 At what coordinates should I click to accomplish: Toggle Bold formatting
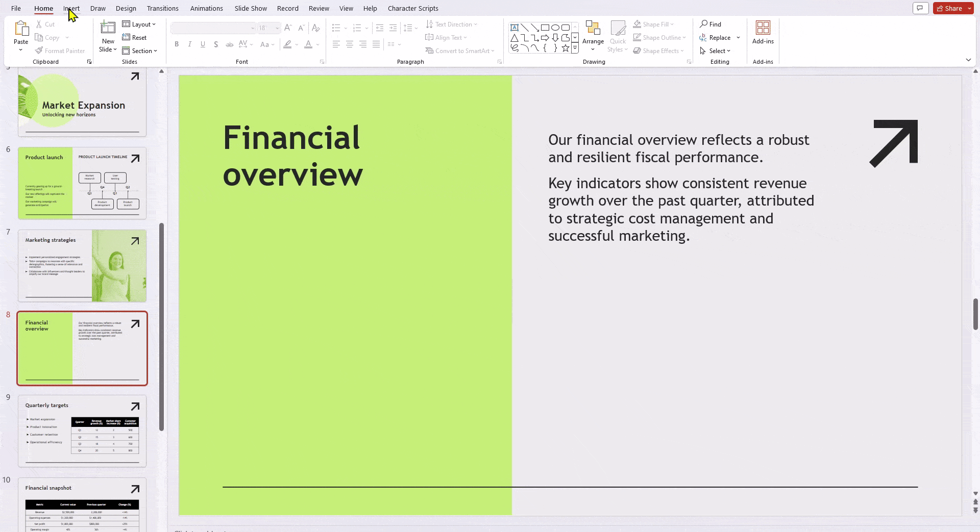tap(177, 44)
